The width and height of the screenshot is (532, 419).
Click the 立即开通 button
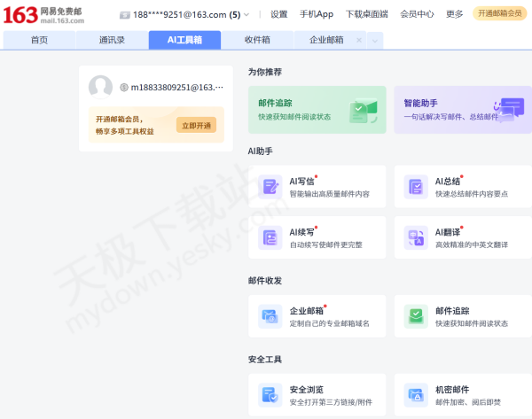[196, 125]
